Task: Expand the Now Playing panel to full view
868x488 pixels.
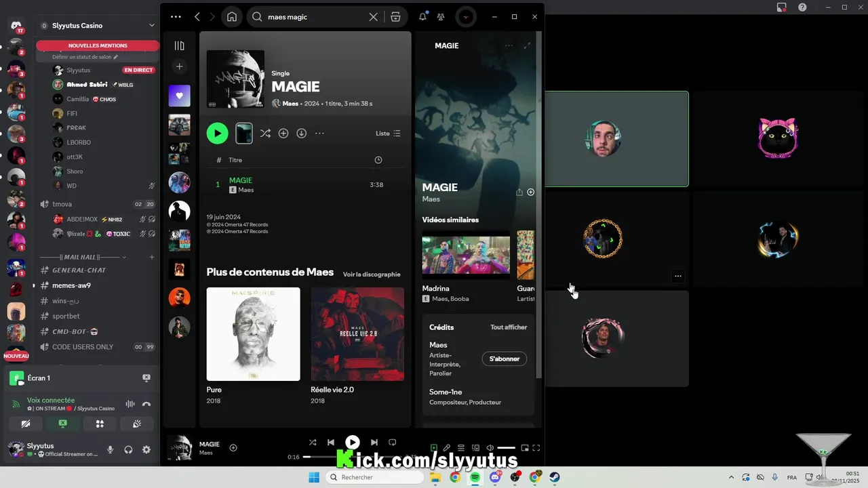Action: pyautogui.click(x=527, y=46)
